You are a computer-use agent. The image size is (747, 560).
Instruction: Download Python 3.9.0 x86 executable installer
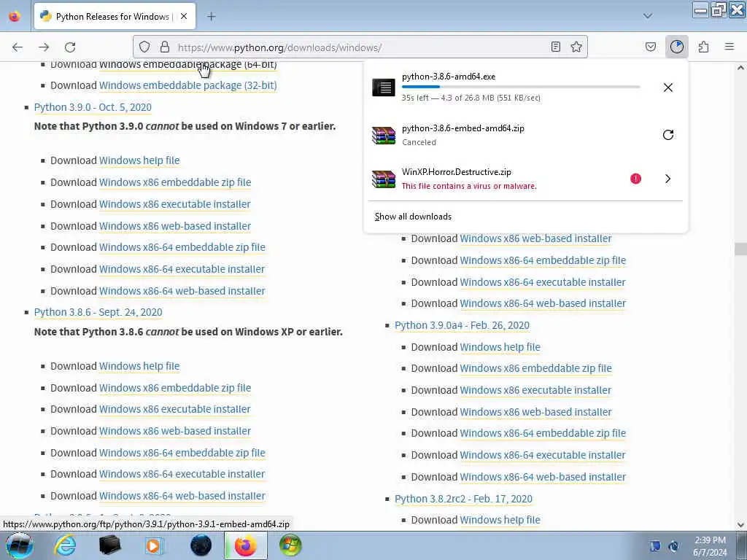(174, 204)
